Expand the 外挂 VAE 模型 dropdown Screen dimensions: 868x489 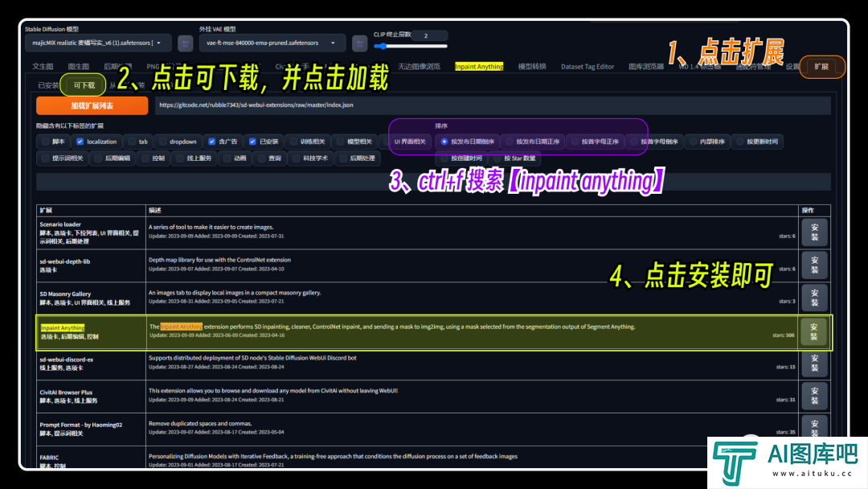tap(272, 43)
